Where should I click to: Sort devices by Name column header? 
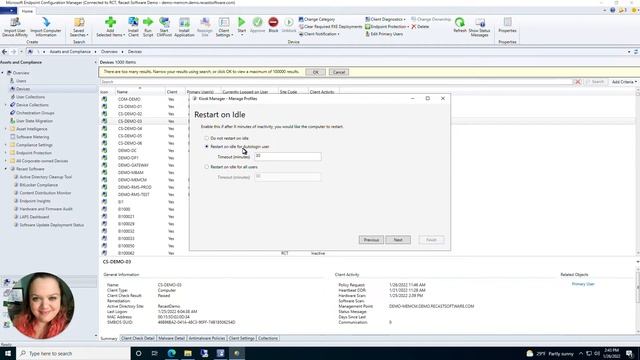click(x=140, y=92)
